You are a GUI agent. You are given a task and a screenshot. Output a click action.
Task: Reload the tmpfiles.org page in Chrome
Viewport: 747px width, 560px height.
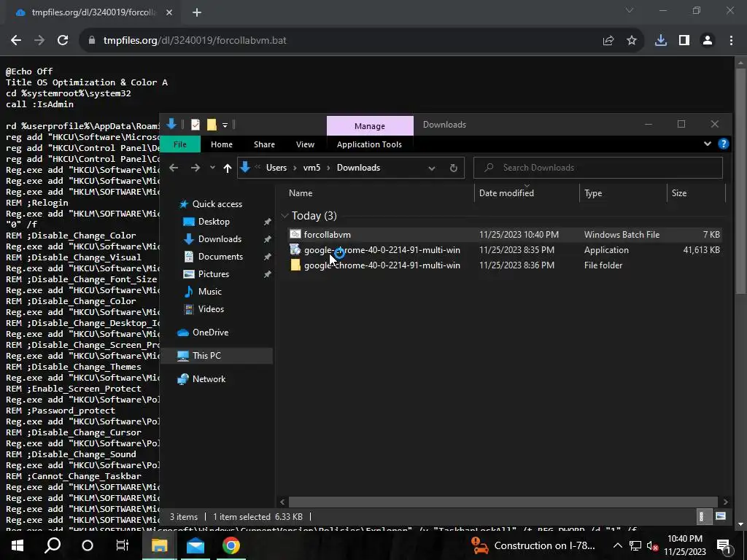63,41
